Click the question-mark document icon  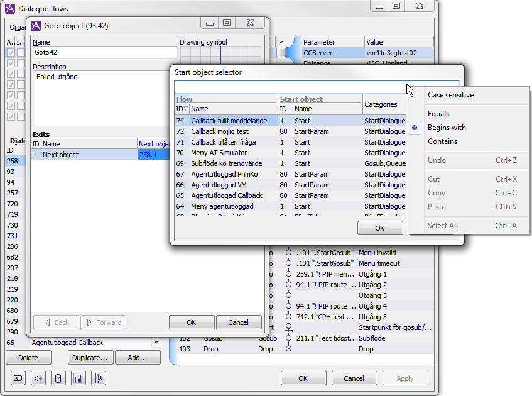(58, 378)
